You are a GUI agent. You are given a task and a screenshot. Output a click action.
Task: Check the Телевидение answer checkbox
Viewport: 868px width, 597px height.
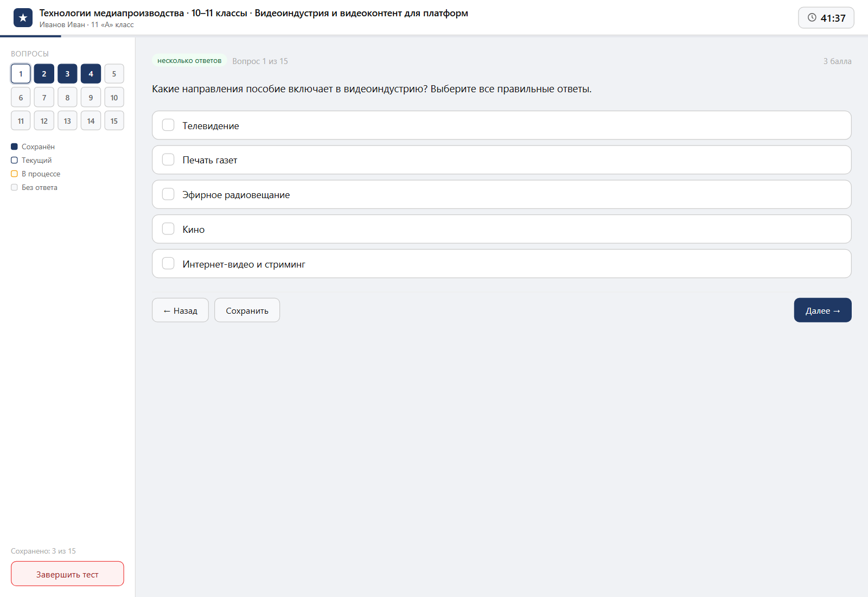click(168, 125)
